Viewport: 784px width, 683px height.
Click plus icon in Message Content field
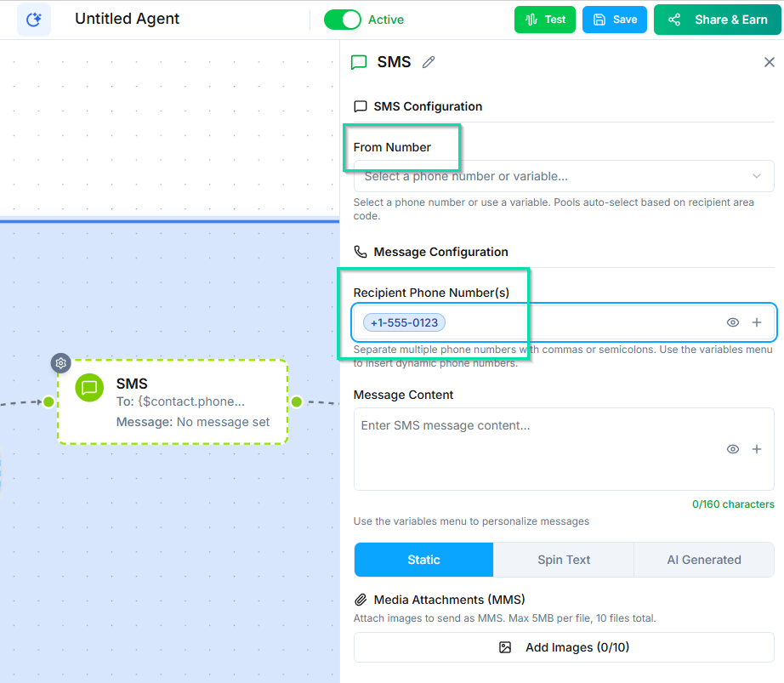757,449
